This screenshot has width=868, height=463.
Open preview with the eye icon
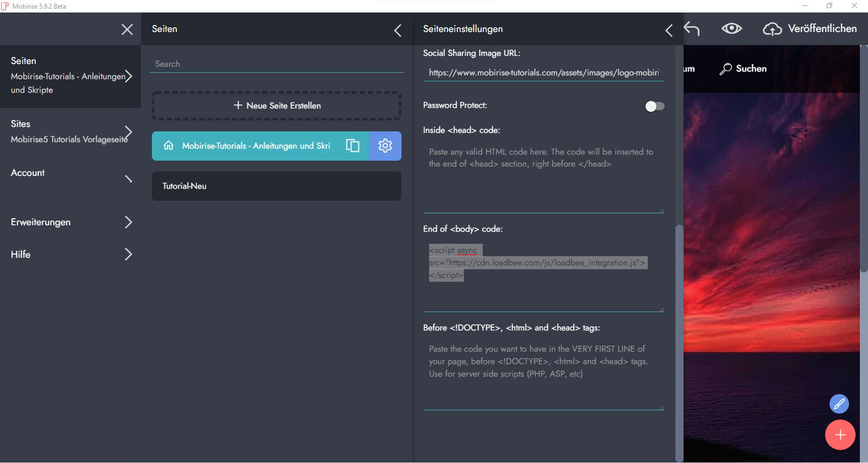(x=731, y=29)
